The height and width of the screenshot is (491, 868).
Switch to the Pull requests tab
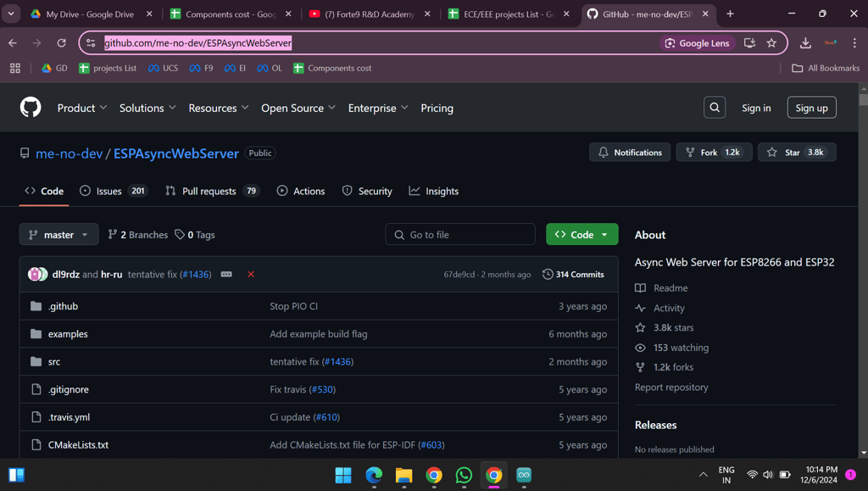coord(213,191)
